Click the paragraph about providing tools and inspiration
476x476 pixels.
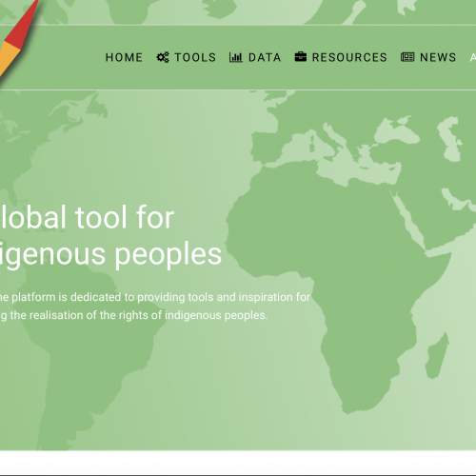point(155,307)
